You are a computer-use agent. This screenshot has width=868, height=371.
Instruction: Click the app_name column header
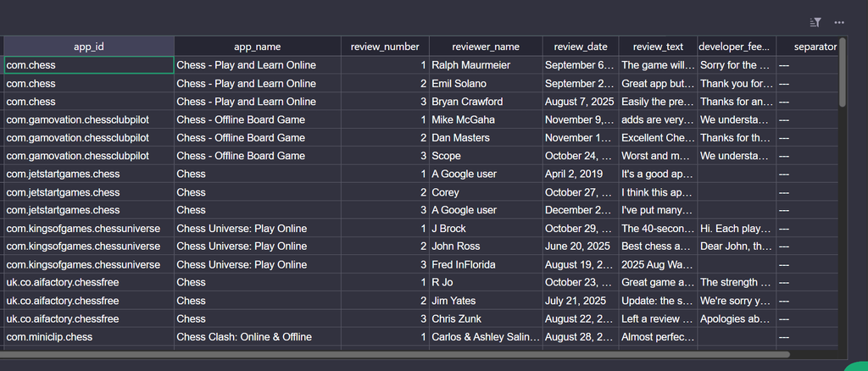(x=257, y=47)
